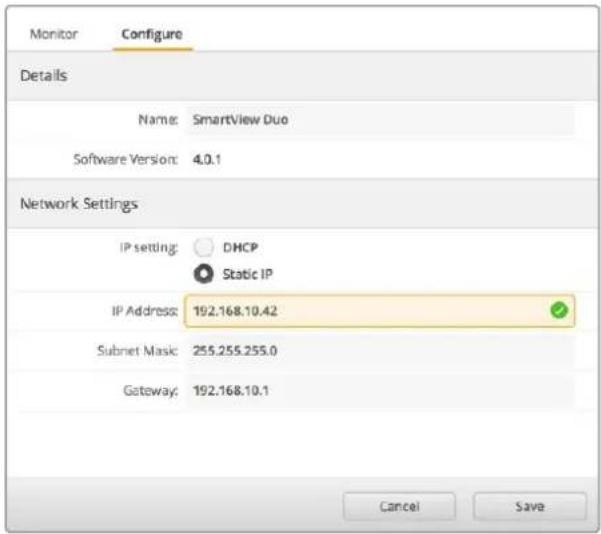The height and width of the screenshot is (534, 601).
Task: Select the DHCP radio button
Action: pos(203,247)
